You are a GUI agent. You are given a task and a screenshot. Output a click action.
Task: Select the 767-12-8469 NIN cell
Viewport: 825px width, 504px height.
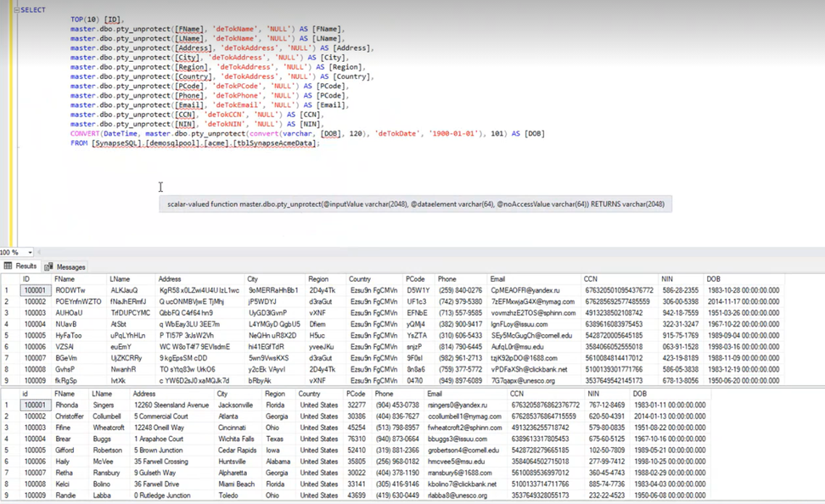607,405
